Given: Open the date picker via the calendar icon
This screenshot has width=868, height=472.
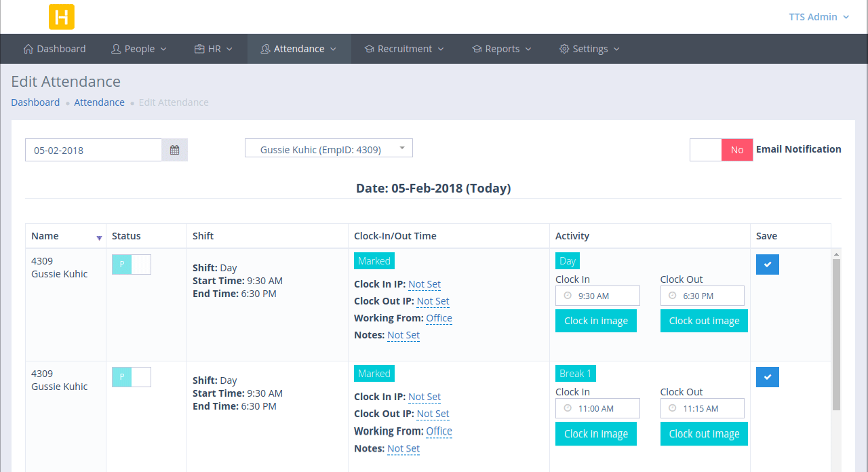Looking at the screenshot, I should [x=175, y=150].
